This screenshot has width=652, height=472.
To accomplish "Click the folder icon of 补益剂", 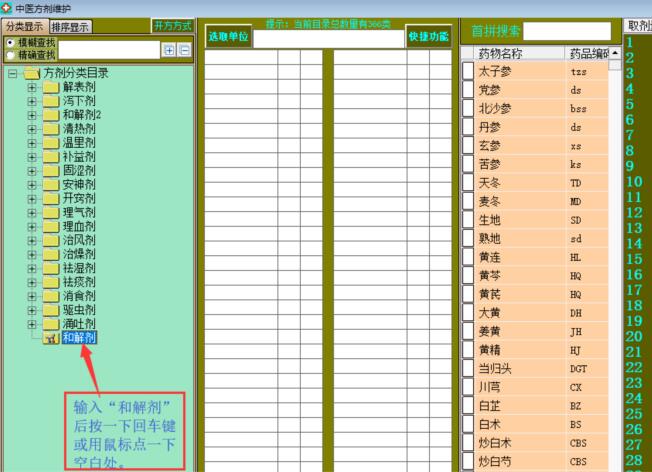I will tap(50, 157).
